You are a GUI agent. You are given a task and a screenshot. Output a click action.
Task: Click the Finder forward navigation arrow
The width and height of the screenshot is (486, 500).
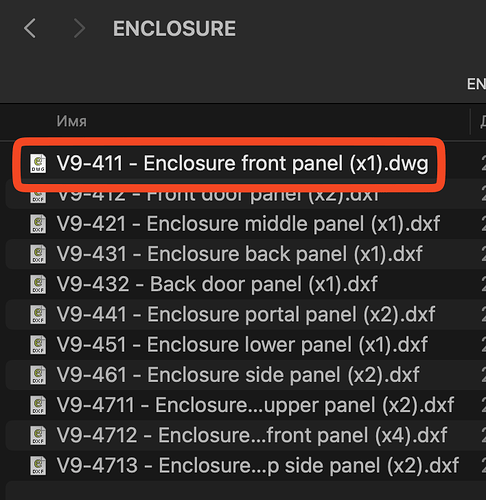click(79, 28)
